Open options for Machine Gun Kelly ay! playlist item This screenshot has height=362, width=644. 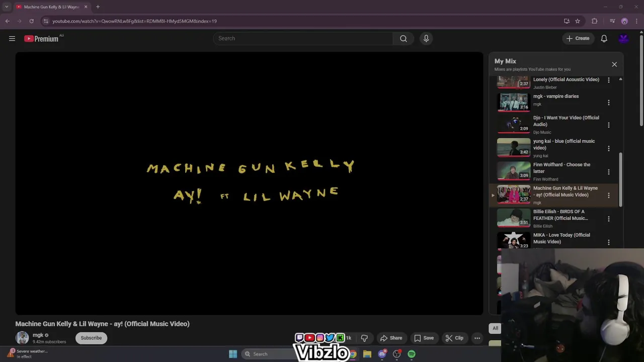608,196
